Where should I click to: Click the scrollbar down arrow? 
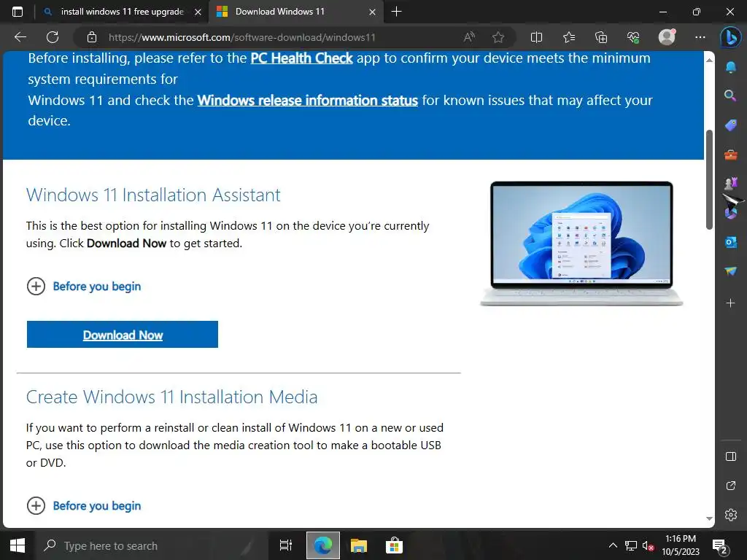click(709, 518)
